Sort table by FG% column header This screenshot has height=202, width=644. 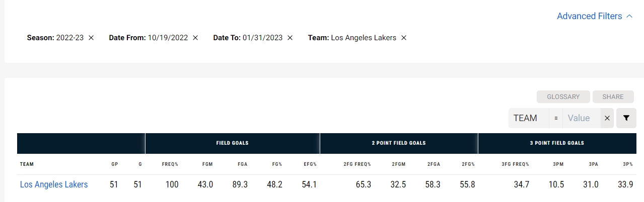point(277,164)
